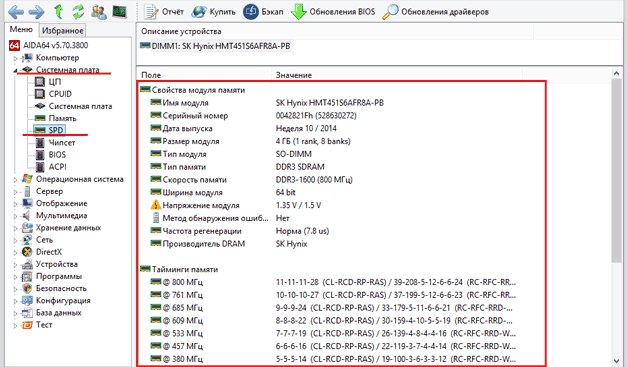Click the green Refresh icon
Screen dimensions: 628x367
click(x=78, y=12)
